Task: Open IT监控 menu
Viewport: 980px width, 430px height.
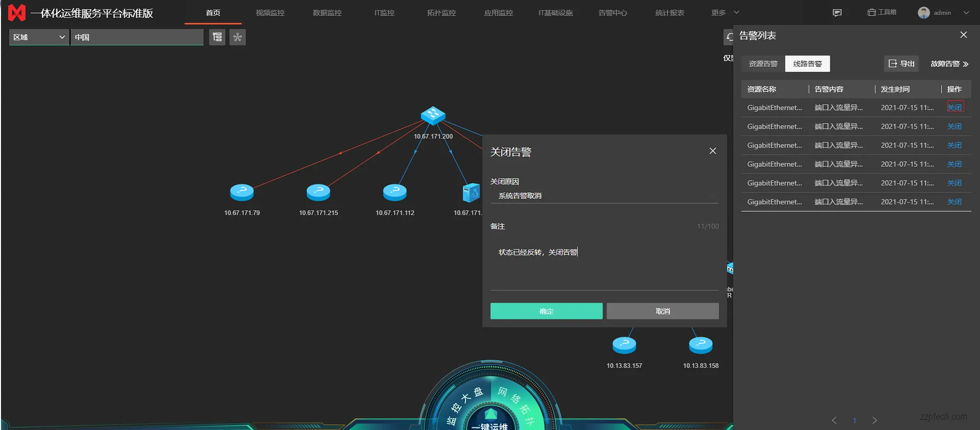Action: [x=384, y=13]
